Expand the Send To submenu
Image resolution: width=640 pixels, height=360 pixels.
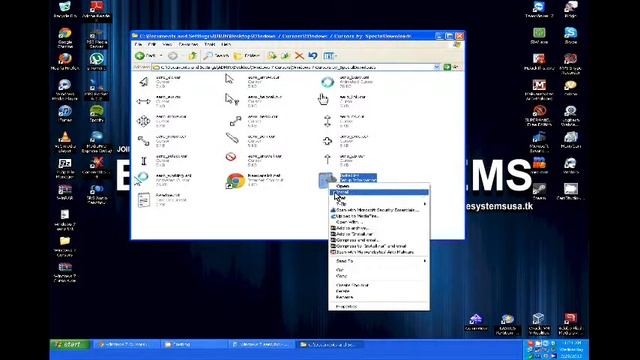pyautogui.click(x=379, y=261)
